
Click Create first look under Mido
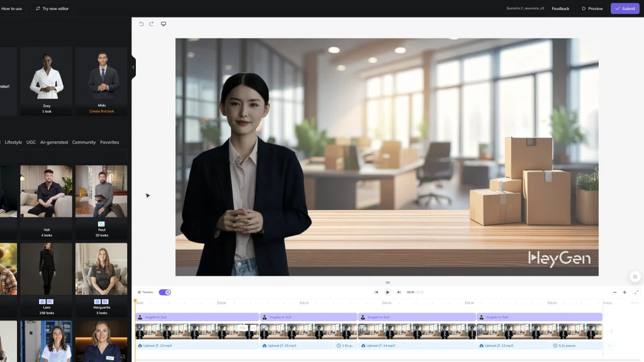[x=101, y=111]
